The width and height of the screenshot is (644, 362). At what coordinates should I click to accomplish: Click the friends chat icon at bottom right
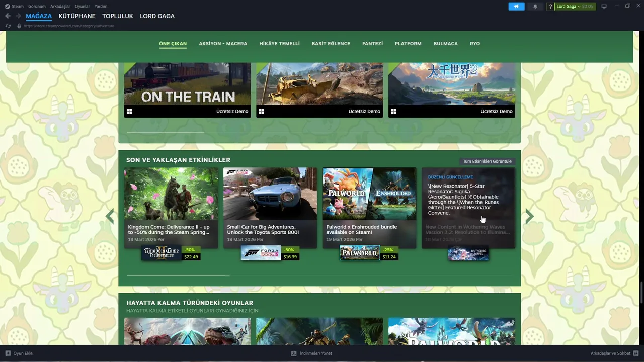pyautogui.click(x=636, y=353)
